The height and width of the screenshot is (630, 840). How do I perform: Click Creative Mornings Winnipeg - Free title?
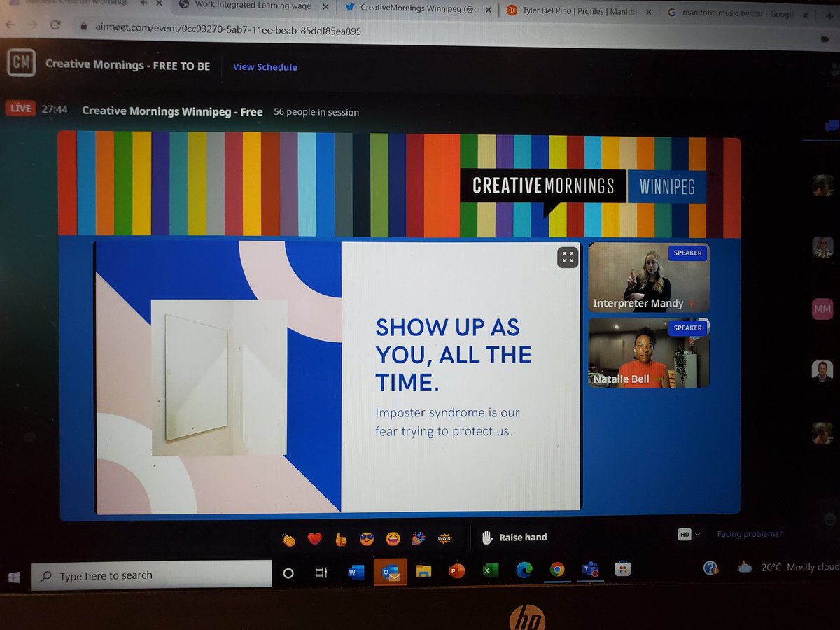(172, 111)
